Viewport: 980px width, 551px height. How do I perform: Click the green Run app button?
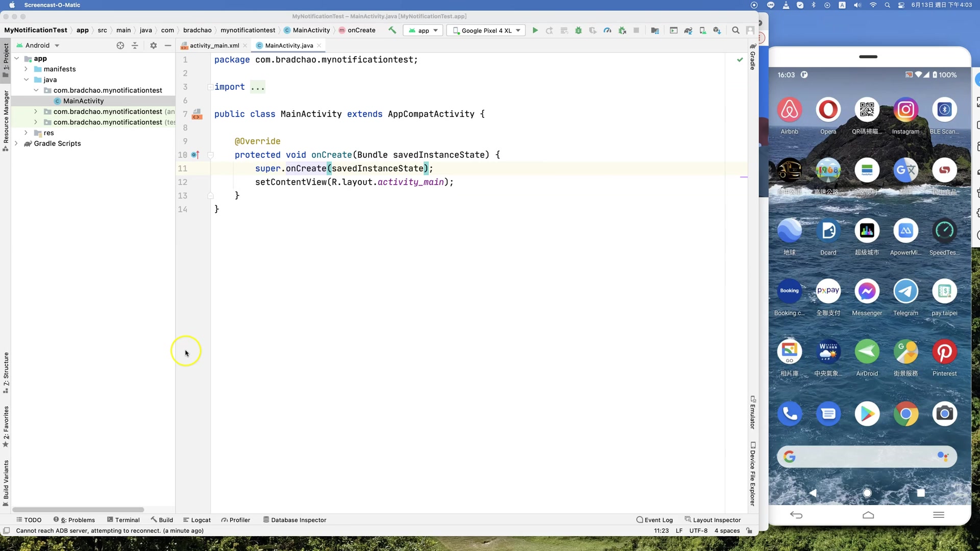click(x=535, y=31)
